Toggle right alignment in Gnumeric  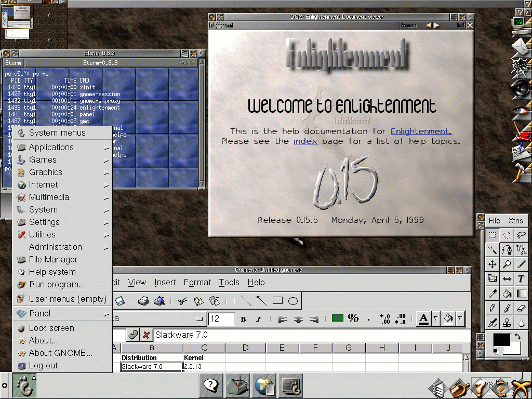pyautogui.click(x=314, y=319)
